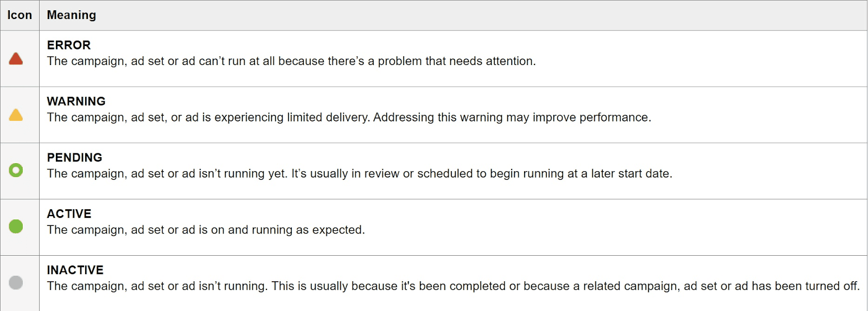Click the gray INACTIVE circle icon
868x311 pixels.
click(x=16, y=282)
